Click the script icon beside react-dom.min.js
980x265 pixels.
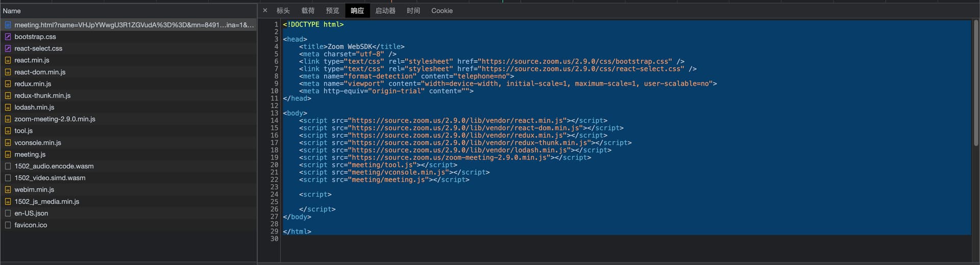8,72
